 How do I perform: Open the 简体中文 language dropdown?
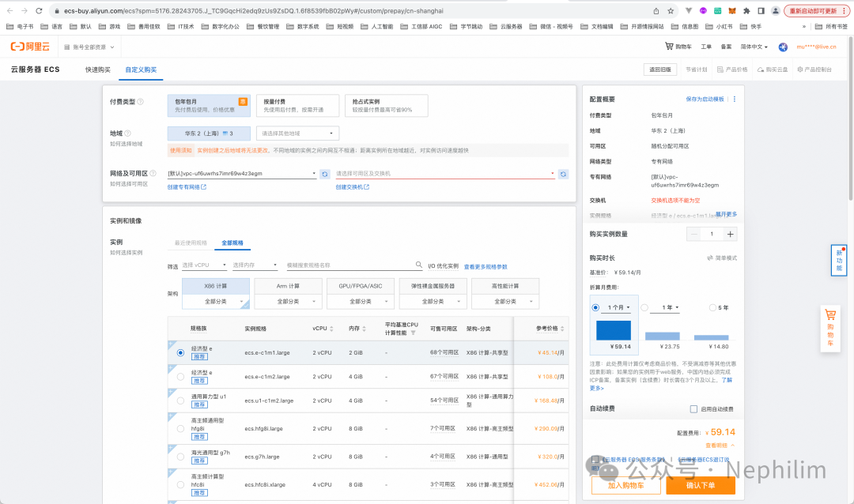click(x=754, y=47)
